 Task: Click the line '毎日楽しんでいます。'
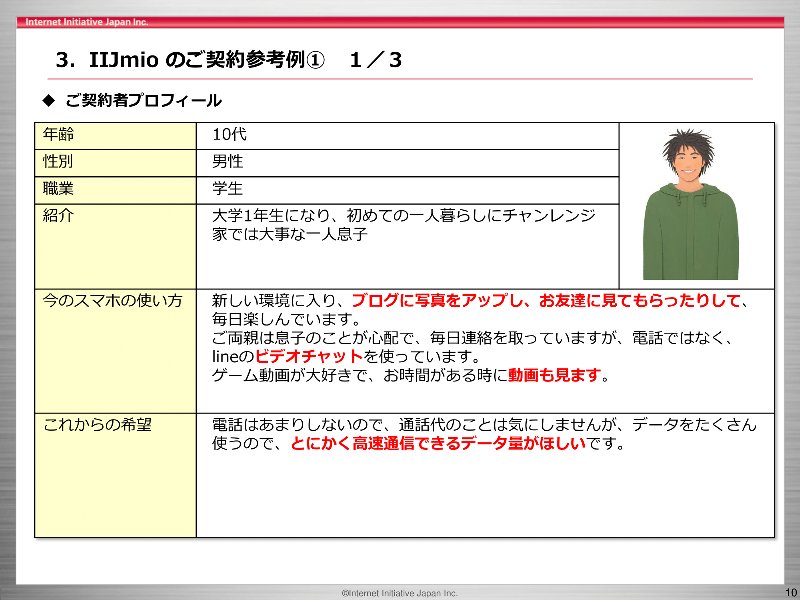(287, 319)
